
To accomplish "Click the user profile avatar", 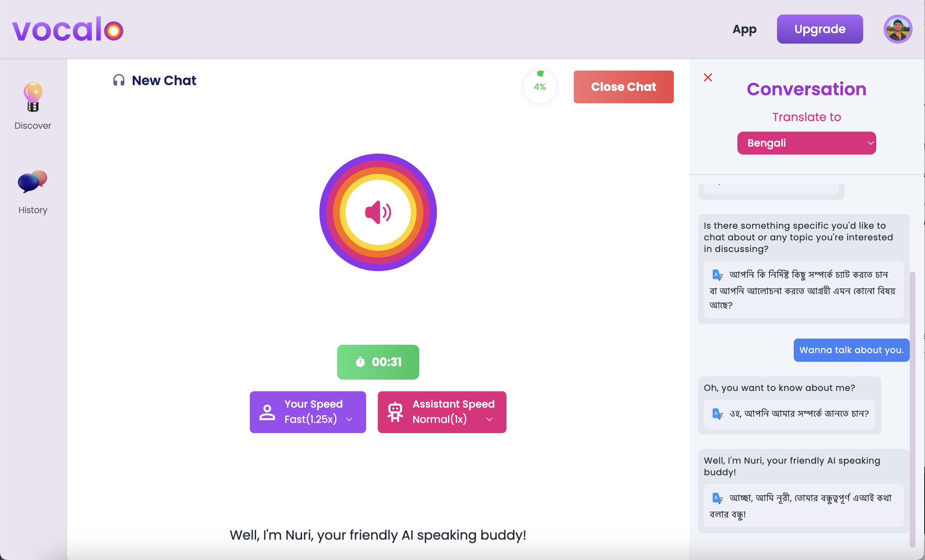I will coord(898,29).
